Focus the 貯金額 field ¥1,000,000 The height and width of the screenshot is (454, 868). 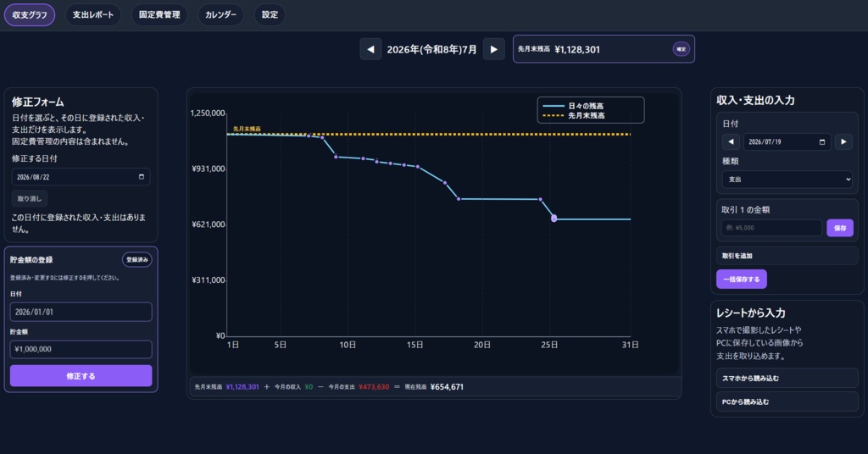coord(81,350)
